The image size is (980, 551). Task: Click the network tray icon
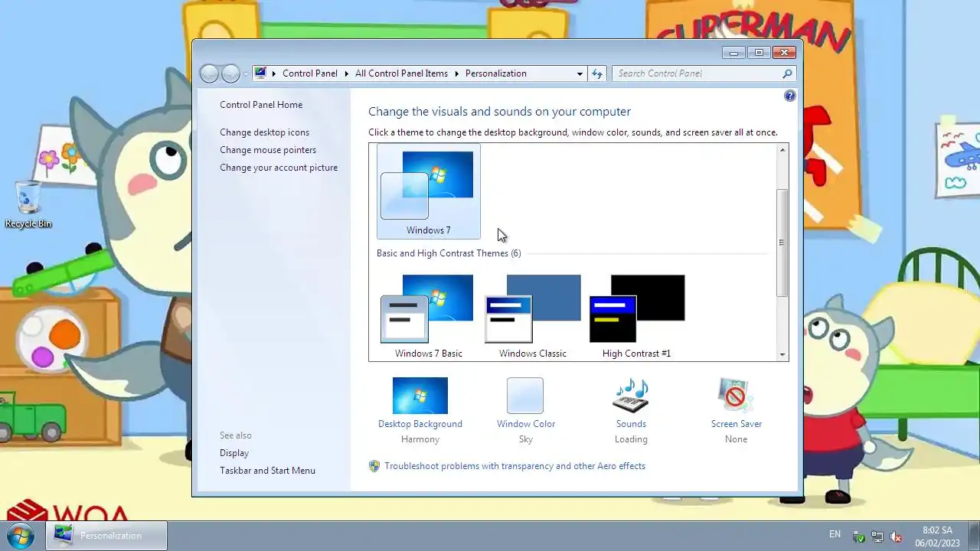coord(877,536)
